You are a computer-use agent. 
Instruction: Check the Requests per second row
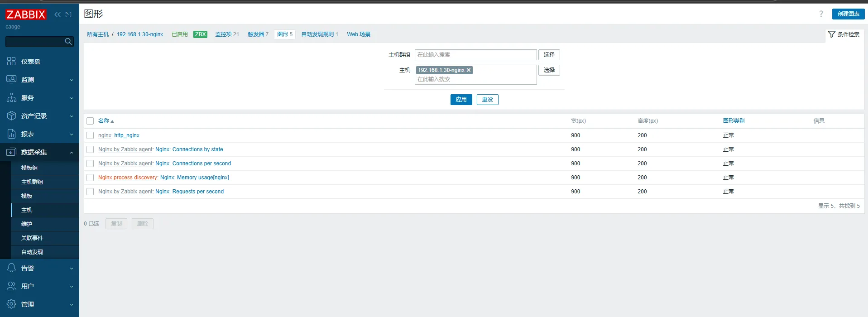pyautogui.click(x=90, y=192)
